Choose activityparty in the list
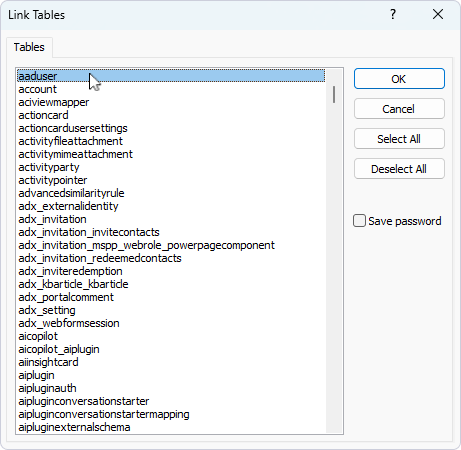Image resolution: width=461 pixels, height=450 pixels. click(x=171, y=167)
